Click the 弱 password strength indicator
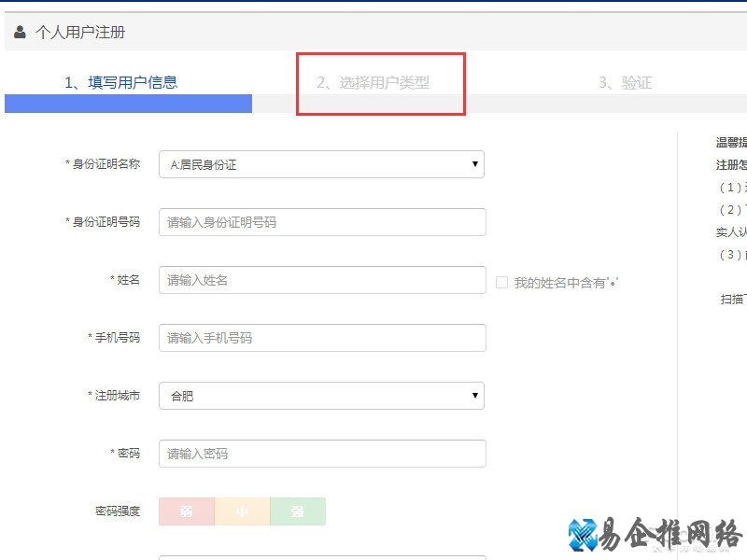This screenshot has height=560, width=747. (x=186, y=511)
